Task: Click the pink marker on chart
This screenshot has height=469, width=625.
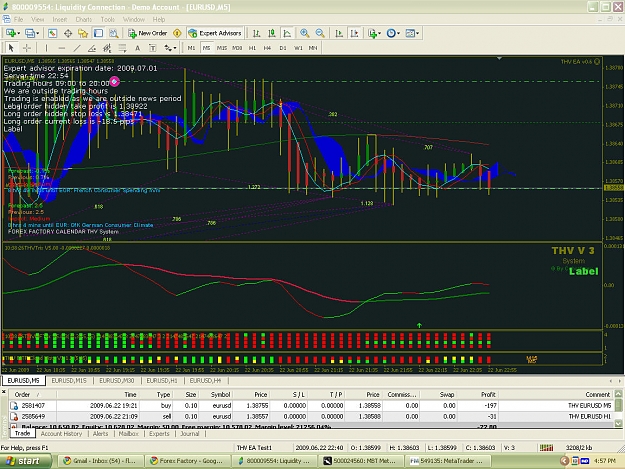Action: pyautogui.click(x=114, y=81)
